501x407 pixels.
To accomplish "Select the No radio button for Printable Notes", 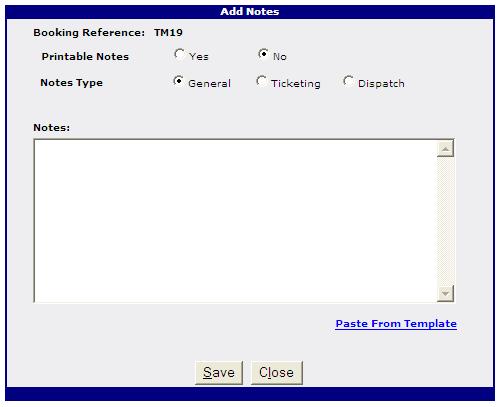I will point(263,54).
